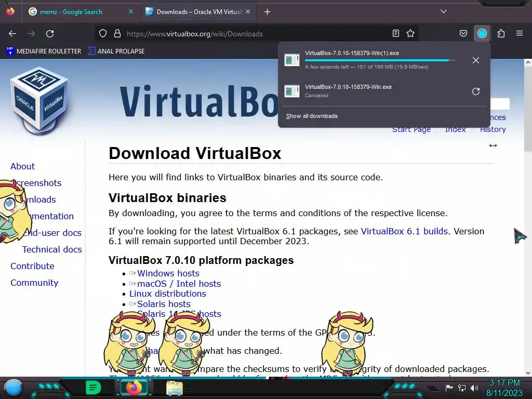The height and width of the screenshot is (399, 532).
Task: Open the Community sidebar link
Action: point(34,283)
